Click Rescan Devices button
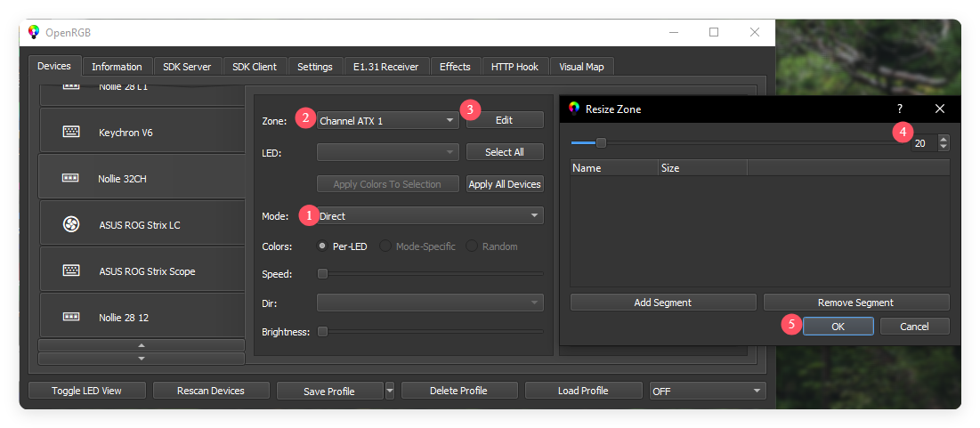The width and height of the screenshot is (980, 428). tap(211, 391)
